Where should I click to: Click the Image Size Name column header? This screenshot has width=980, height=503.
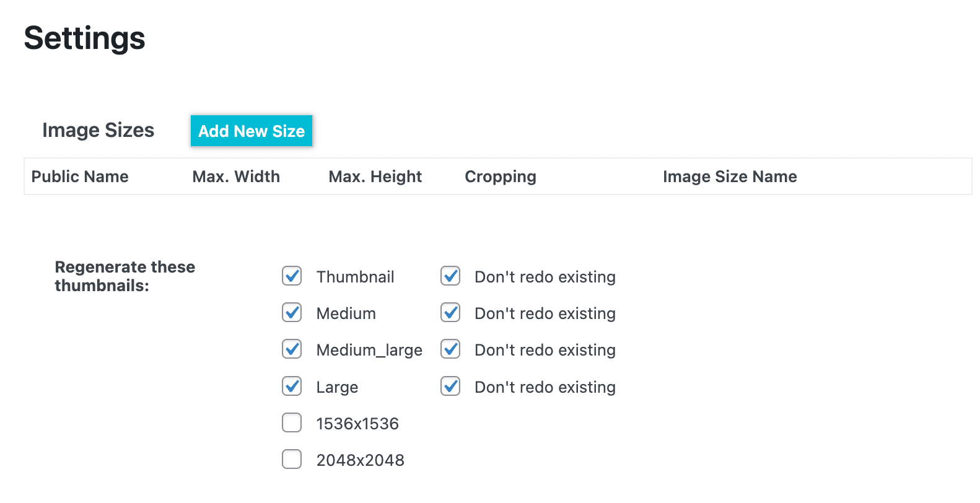click(730, 177)
